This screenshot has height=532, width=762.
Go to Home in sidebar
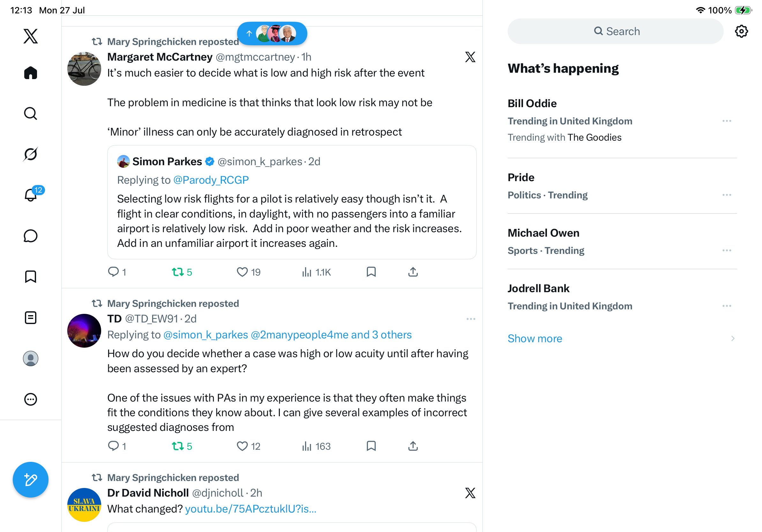pos(31,73)
